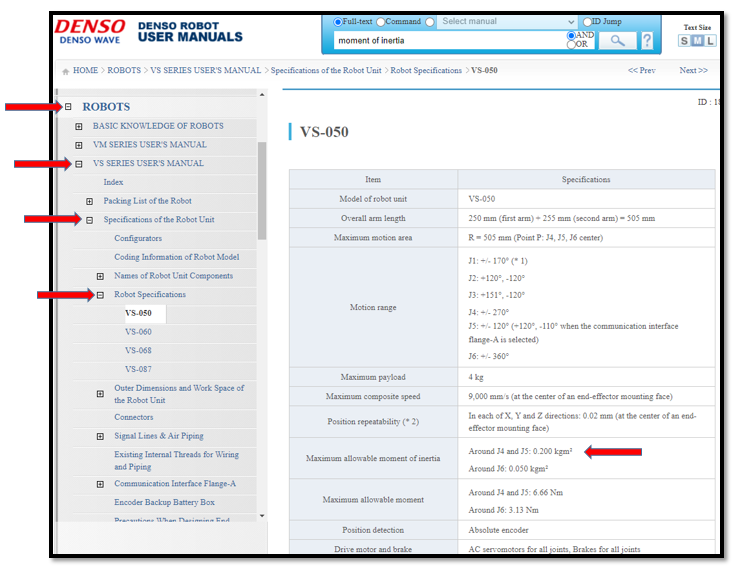Click the VS-050 page heading
Image resolution: width=738 pixels, height=567 pixels.
324,132
